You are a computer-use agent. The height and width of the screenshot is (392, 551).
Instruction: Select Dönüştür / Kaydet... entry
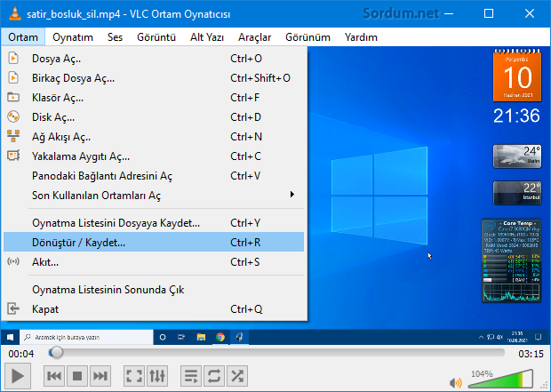[x=154, y=243]
